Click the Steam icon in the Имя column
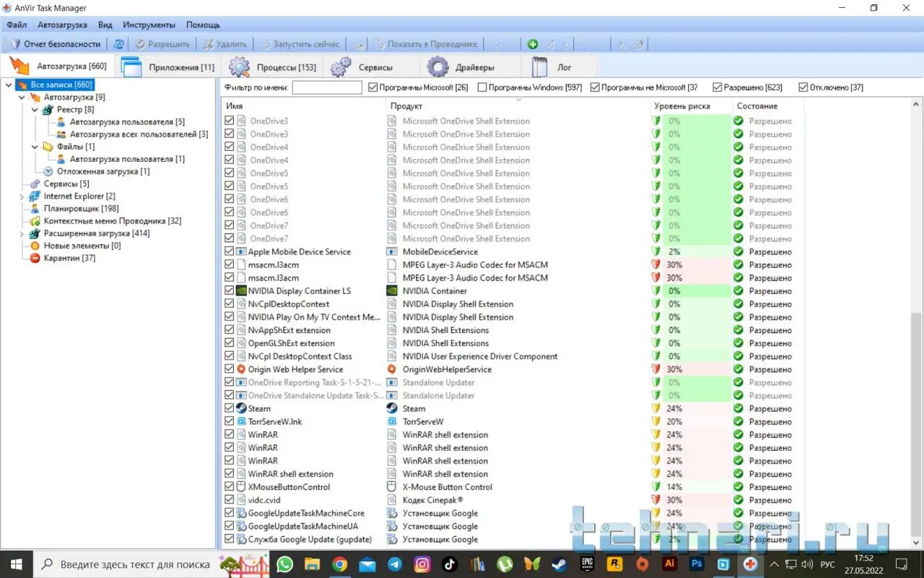 pyautogui.click(x=242, y=408)
